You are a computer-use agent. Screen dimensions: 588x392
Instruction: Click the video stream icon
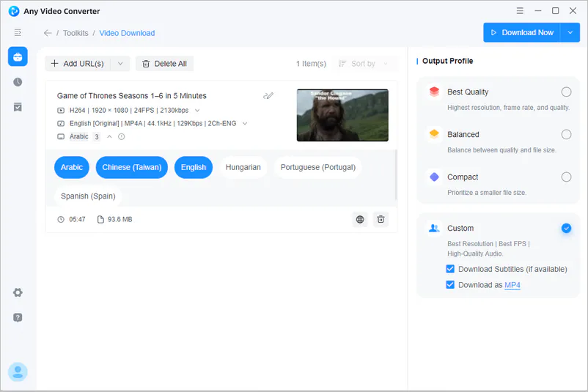pyautogui.click(x=61, y=111)
